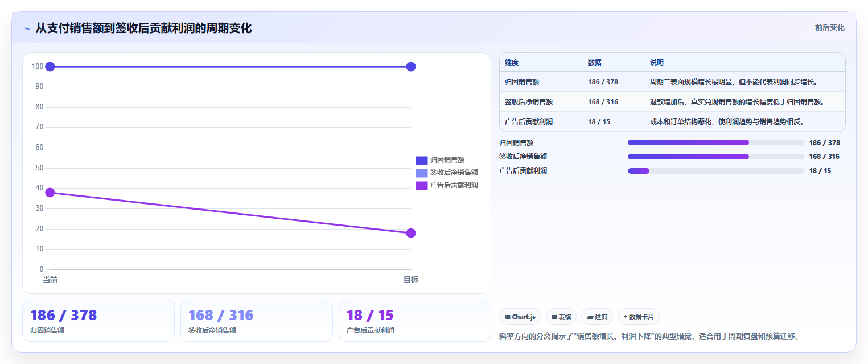Select the 18 / 15 广告后贡献利润 data card

[x=414, y=321]
